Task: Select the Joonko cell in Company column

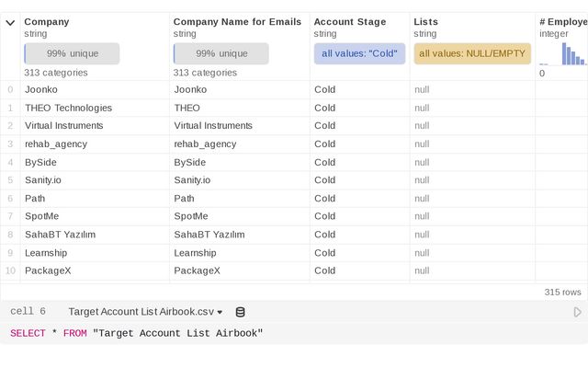Action: (41, 89)
